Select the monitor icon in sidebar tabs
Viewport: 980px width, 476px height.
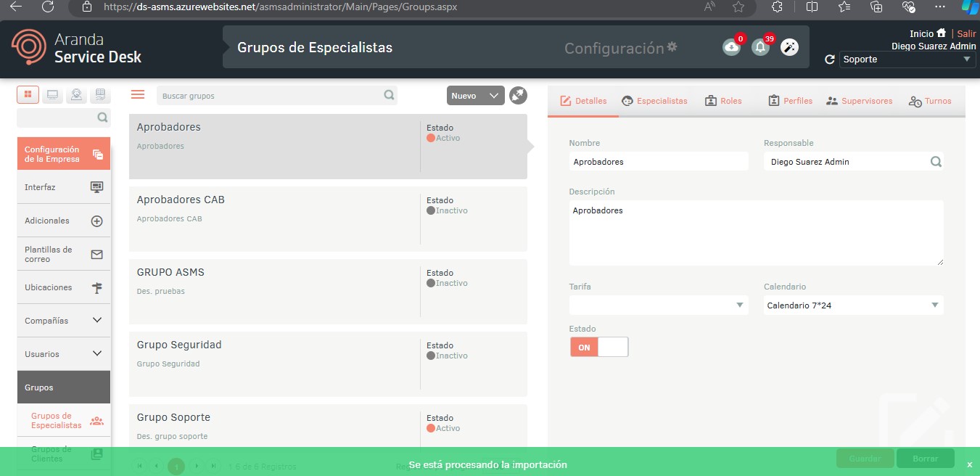tap(52, 95)
